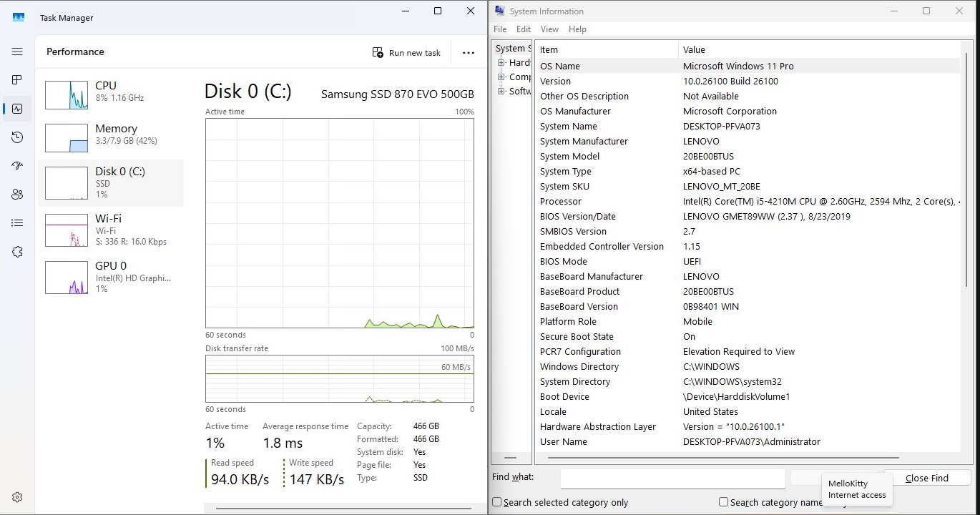This screenshot has height=515, width=980.
Task: Select the SMBIOS Version row
Action: point(748,231)
